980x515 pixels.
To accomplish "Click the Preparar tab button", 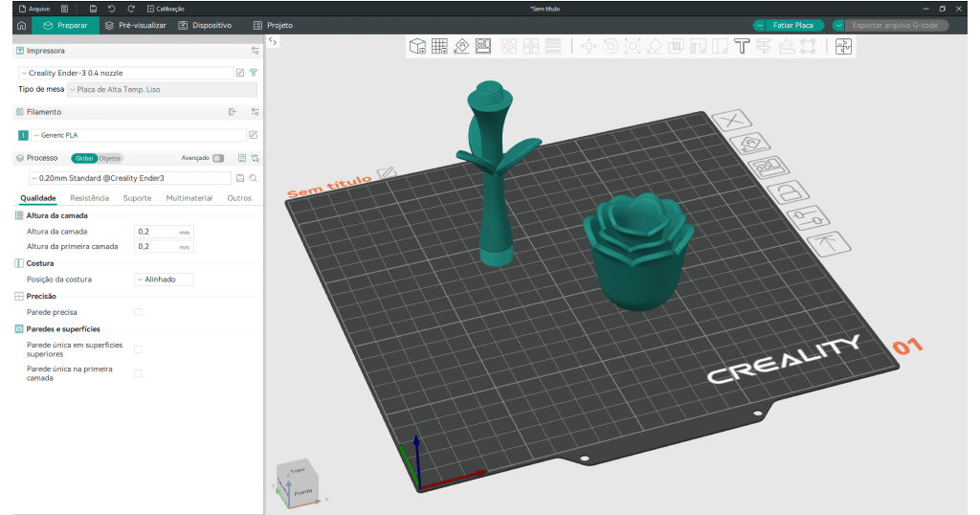I will click(66, 26).
